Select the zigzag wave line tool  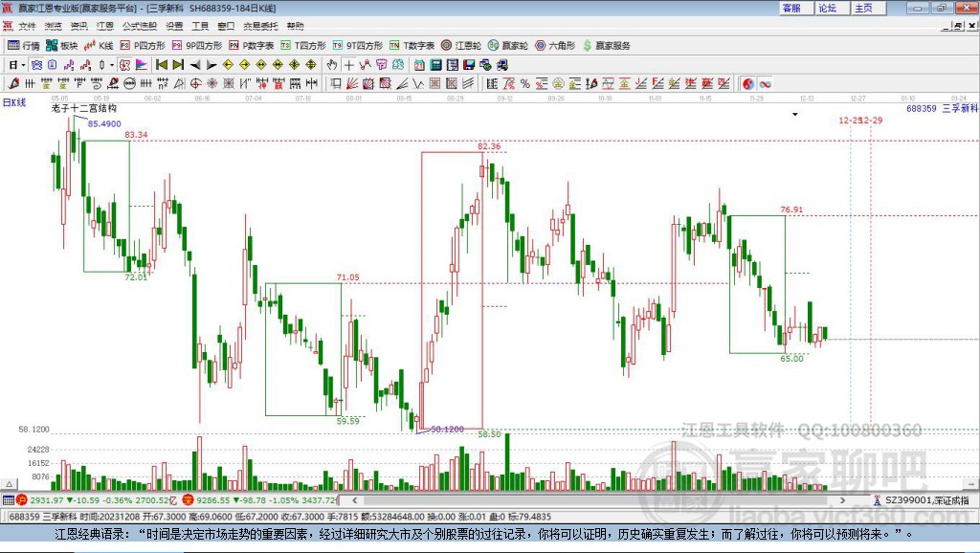pos(417,83)
